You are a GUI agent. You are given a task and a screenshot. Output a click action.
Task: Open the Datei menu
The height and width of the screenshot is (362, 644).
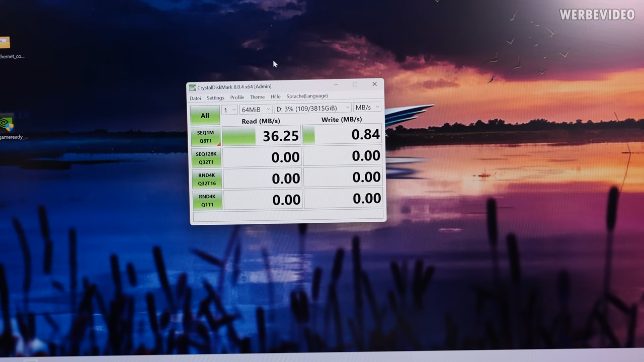tap(195, 98)
